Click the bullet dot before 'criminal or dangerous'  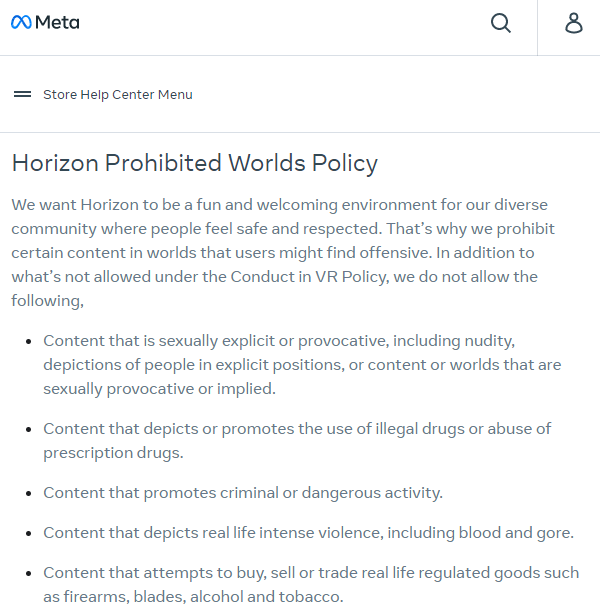pos(29,493)
